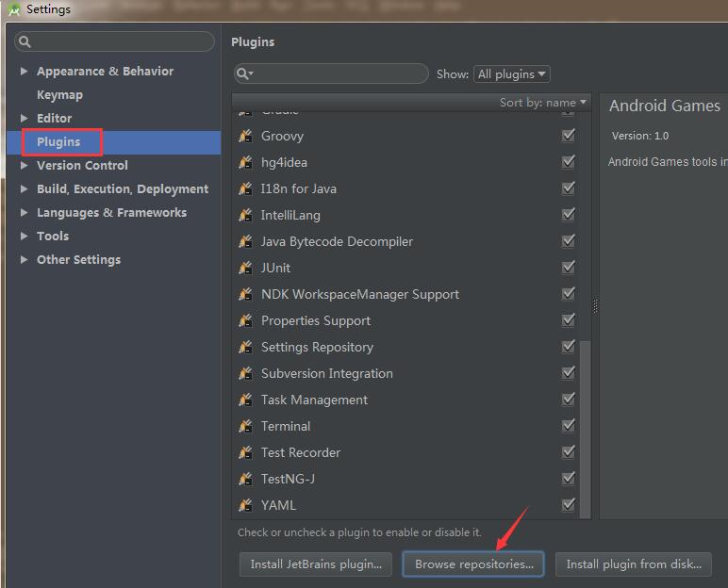
Task: Click the Java Bytecode Decompiler plugin icon
Action: click(245, 241)
